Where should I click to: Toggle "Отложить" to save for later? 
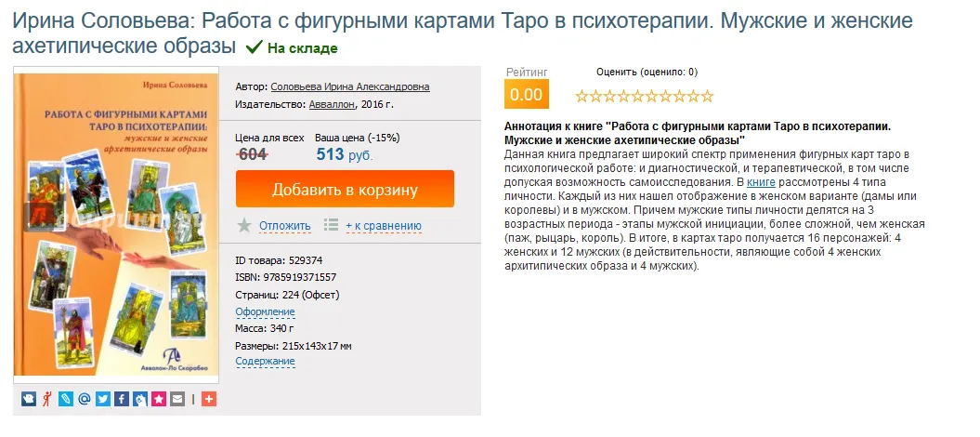pyautogui.click(x=284, y=226)
